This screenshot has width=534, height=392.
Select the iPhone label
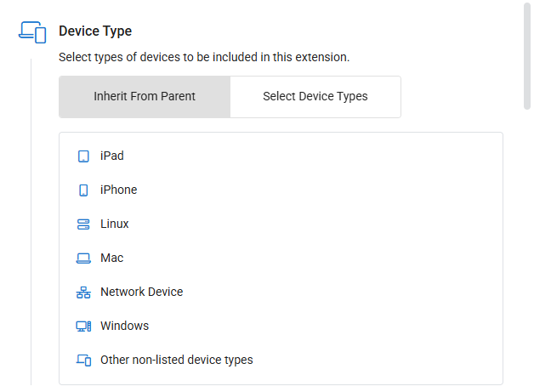coord(118,190)
